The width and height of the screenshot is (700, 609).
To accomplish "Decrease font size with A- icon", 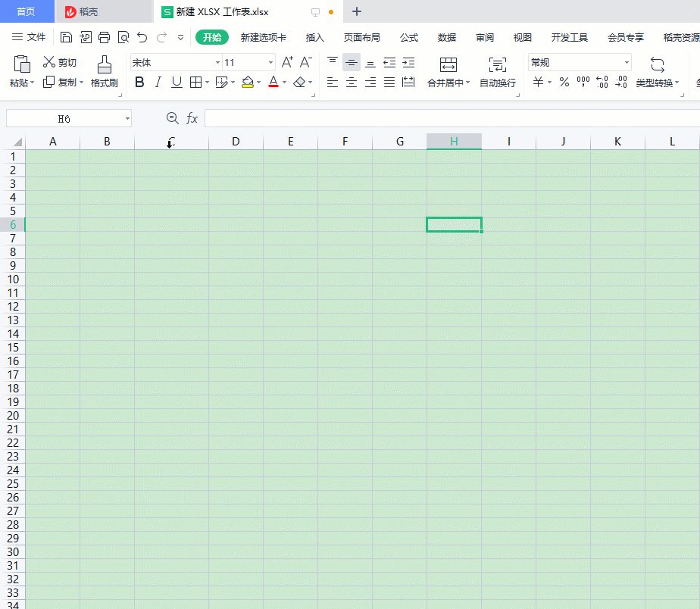I will click(306, 62).
